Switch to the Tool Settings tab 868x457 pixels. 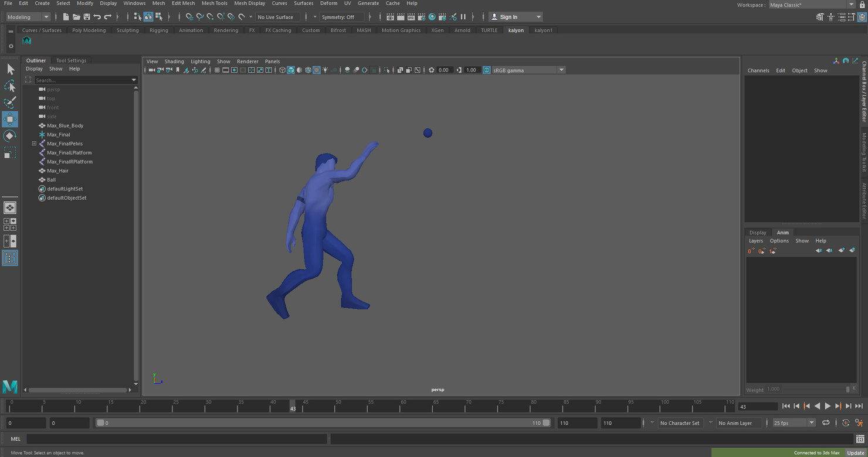coord(71,60)
